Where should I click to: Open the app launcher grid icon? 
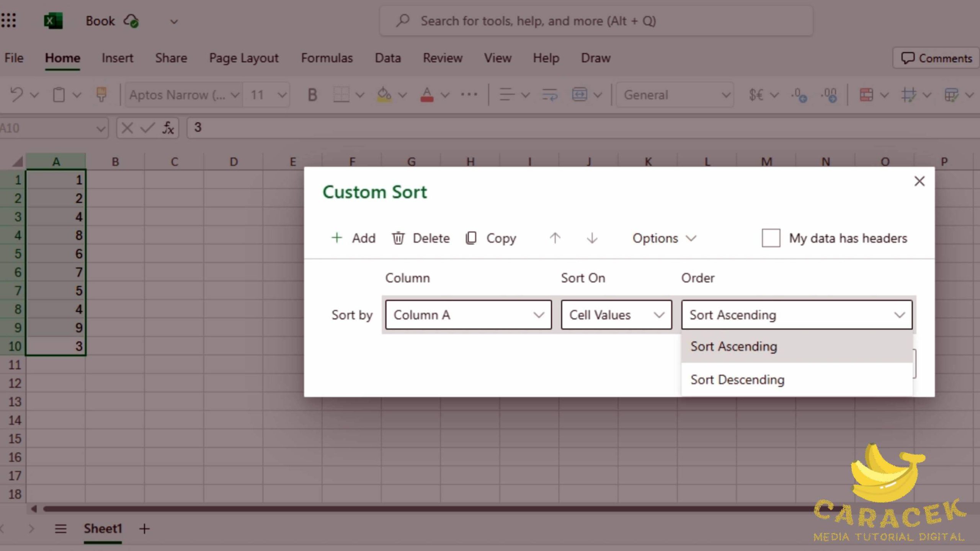[x=9, y=20]
